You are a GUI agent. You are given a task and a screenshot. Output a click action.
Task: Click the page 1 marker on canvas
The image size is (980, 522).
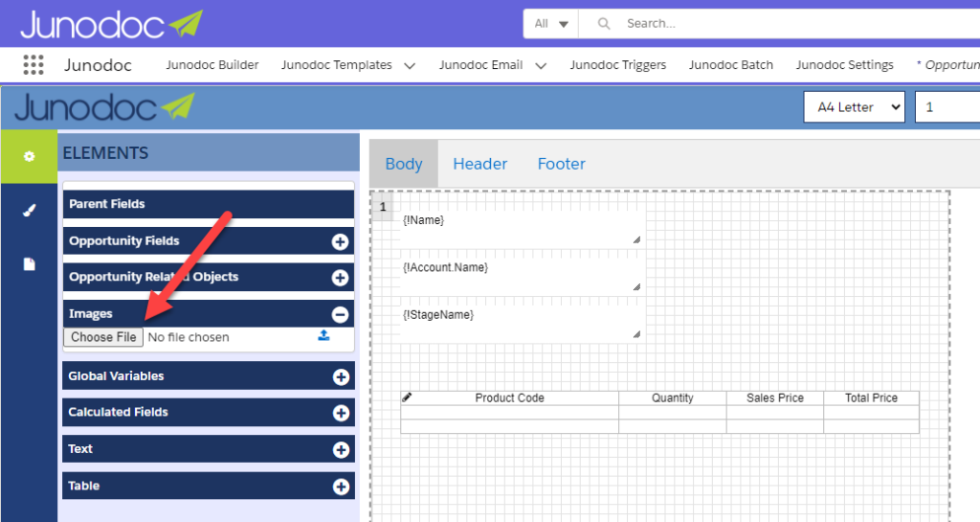coord(383,207)
